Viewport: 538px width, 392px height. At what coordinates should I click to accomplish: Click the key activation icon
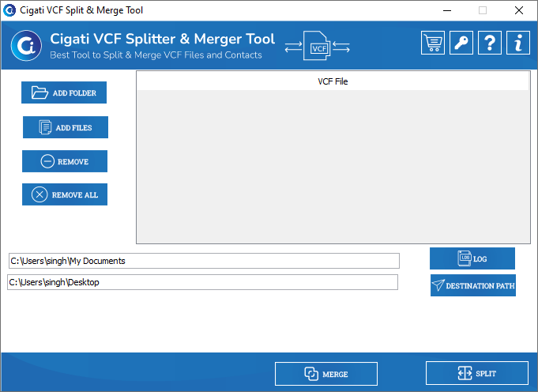[x=461, y=43]
